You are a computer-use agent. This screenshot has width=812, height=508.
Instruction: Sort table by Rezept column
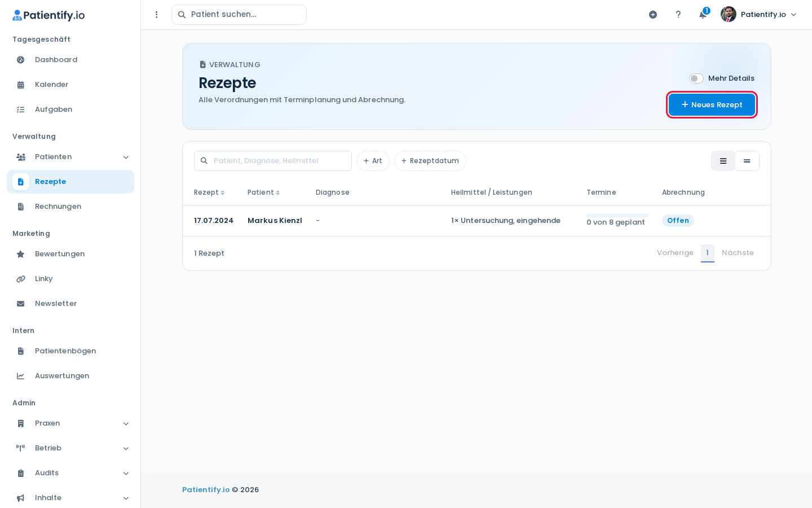pos(209,192)
